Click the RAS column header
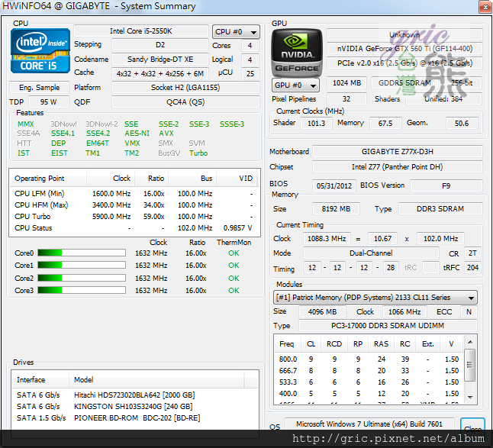The width and height of the screenshot is (493, 448). click(381, 344)
